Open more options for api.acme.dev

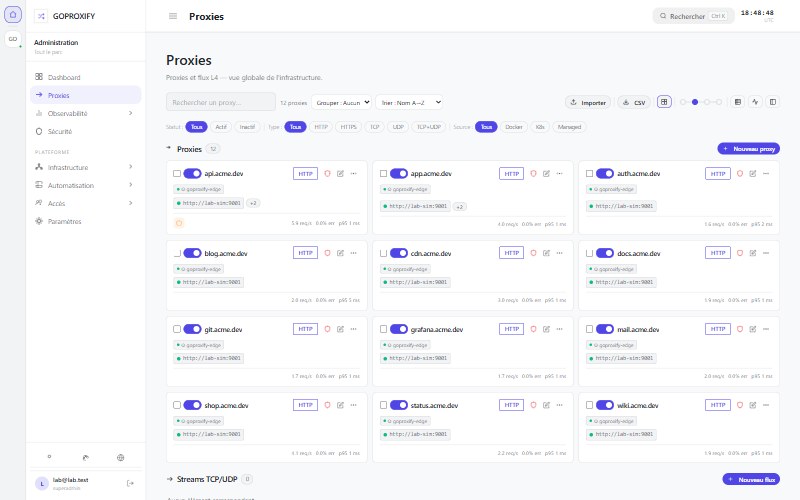(354, 173)
